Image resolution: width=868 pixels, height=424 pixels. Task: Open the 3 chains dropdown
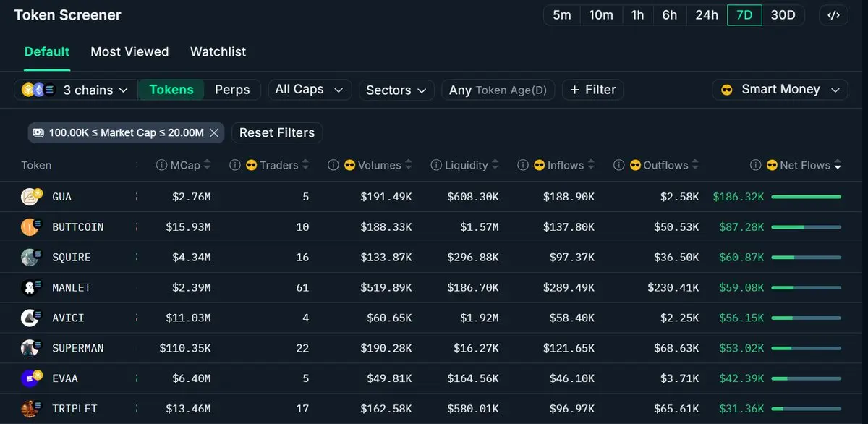76,90
